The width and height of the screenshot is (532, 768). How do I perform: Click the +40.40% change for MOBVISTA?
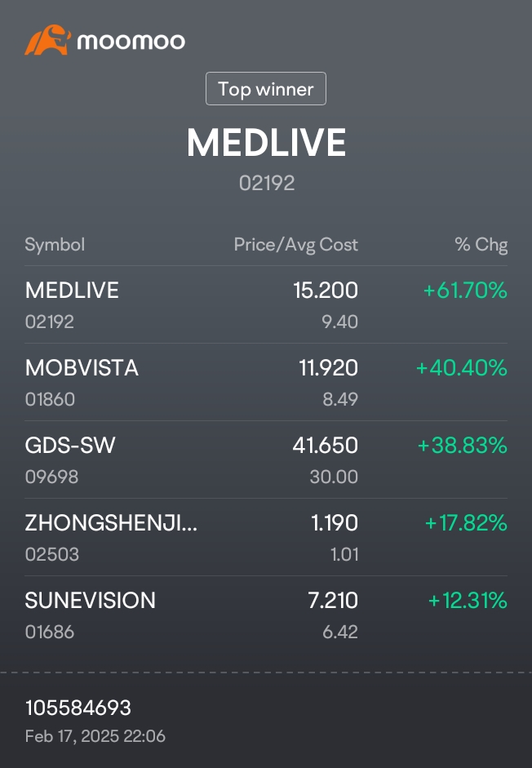(x=462, y=368)
